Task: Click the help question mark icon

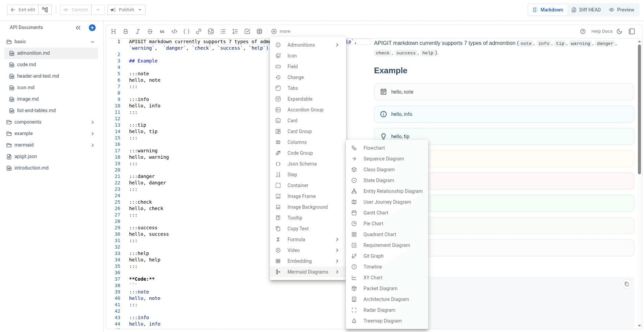Action: [583, 31]
